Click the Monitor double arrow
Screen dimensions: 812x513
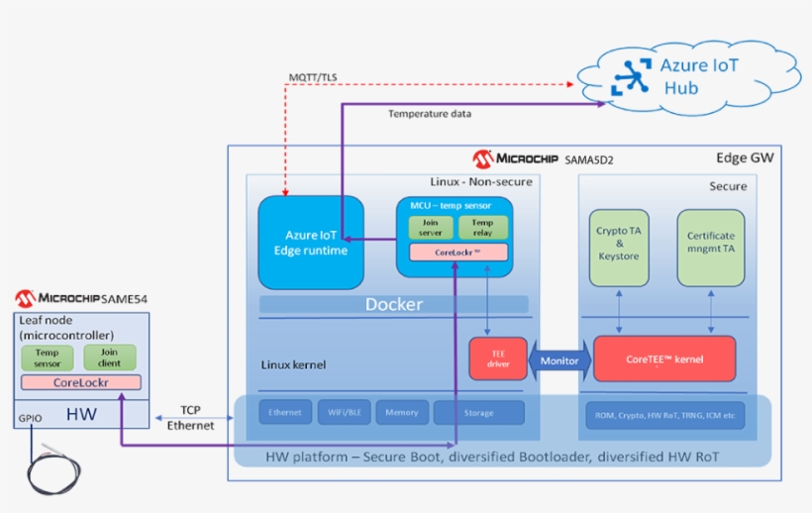click(x=559, y=360)
